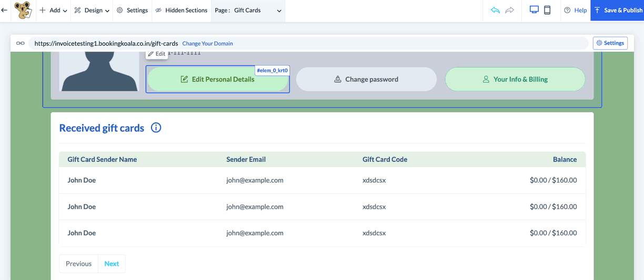The width and height of the screenshot is (644, 280).
Task: Click info icon beside Received gift cards
Action: coord(156,128)
